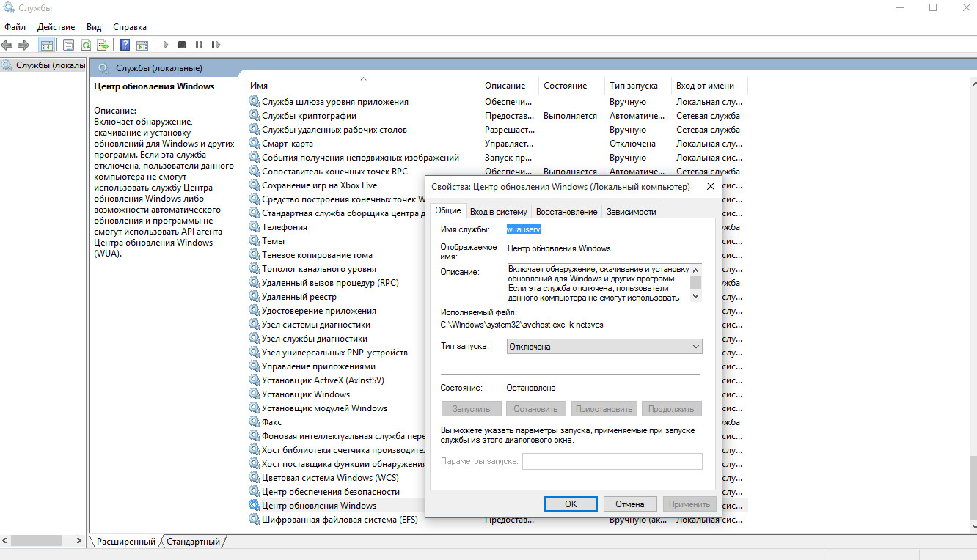
Task: Click the Приостановить button in the dialog
Action: click(x=604, y=409)
